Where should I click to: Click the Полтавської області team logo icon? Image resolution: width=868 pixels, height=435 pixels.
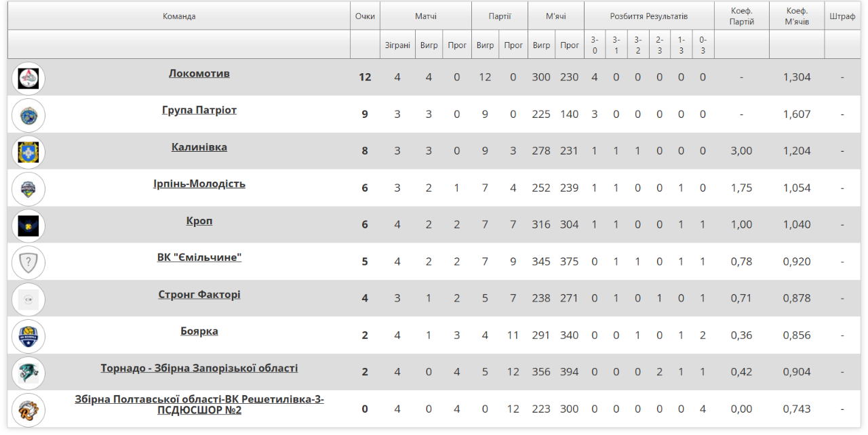pyautogui.click(x=28, y=410)
